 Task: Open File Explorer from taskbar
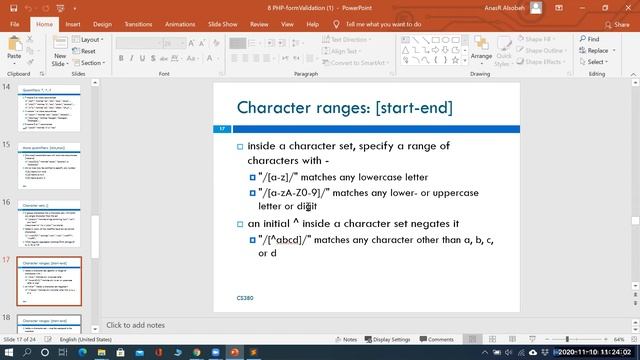point(101,352)
